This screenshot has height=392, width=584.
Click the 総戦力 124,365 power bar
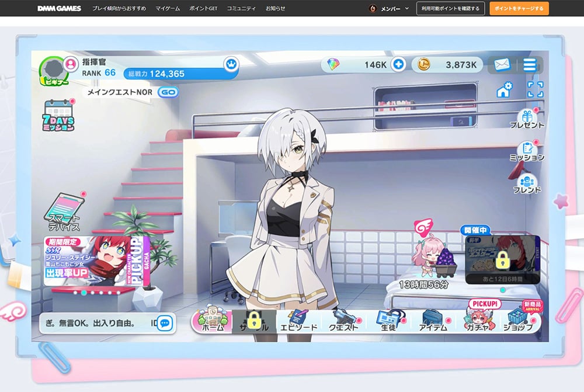(180, 74)
